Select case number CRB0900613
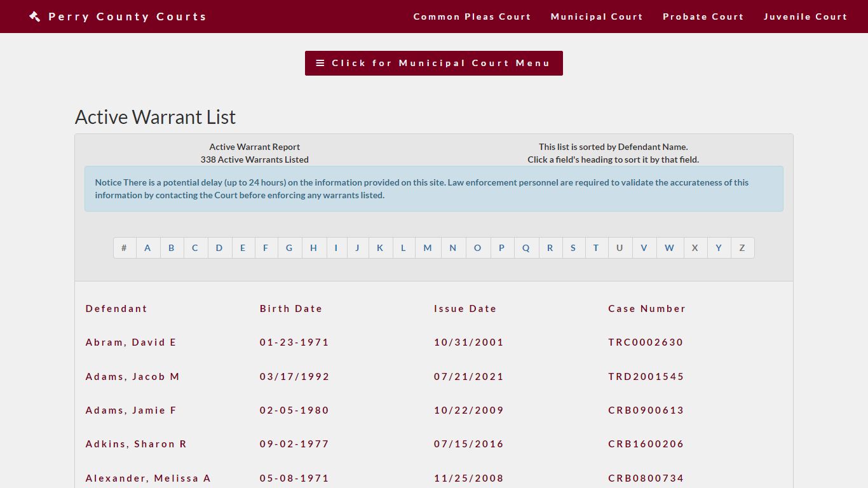 tap(646, 410)
